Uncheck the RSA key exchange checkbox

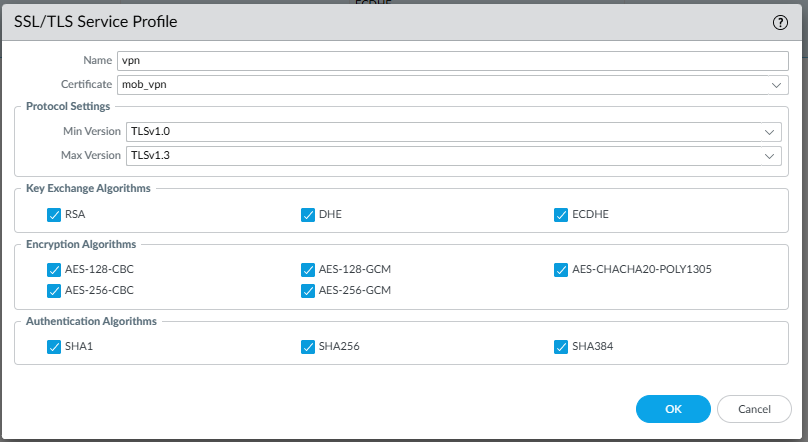pyautogui.click(x=54, y=214)
